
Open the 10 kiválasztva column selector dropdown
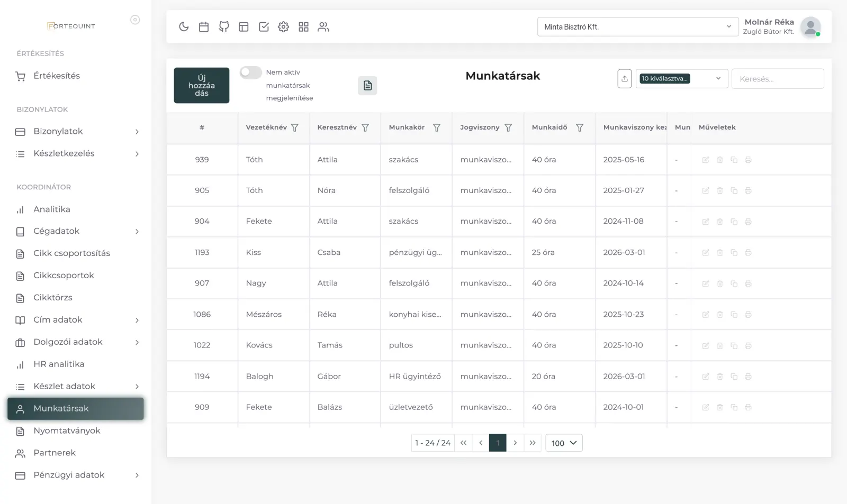[682, 79]
